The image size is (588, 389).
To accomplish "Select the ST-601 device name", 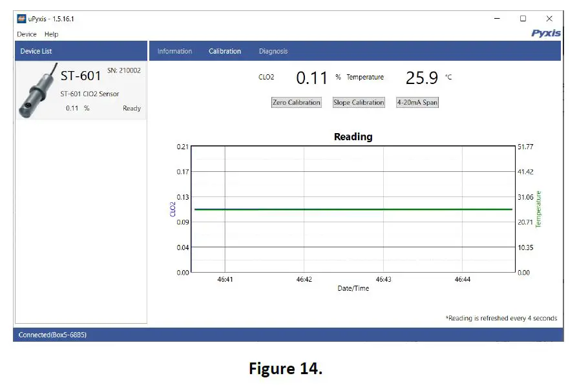I will point(81,76).
